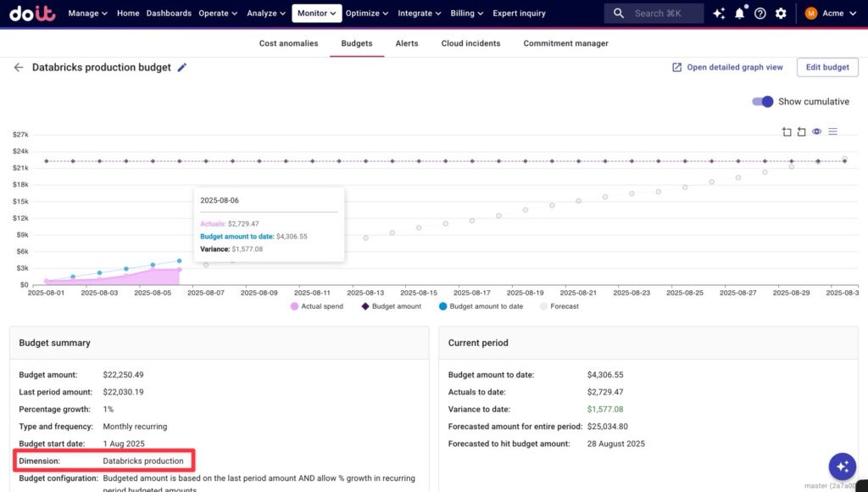The image size is (868, 492).
Task: Click the magnifier search icon
Action: tap(618, 14)
